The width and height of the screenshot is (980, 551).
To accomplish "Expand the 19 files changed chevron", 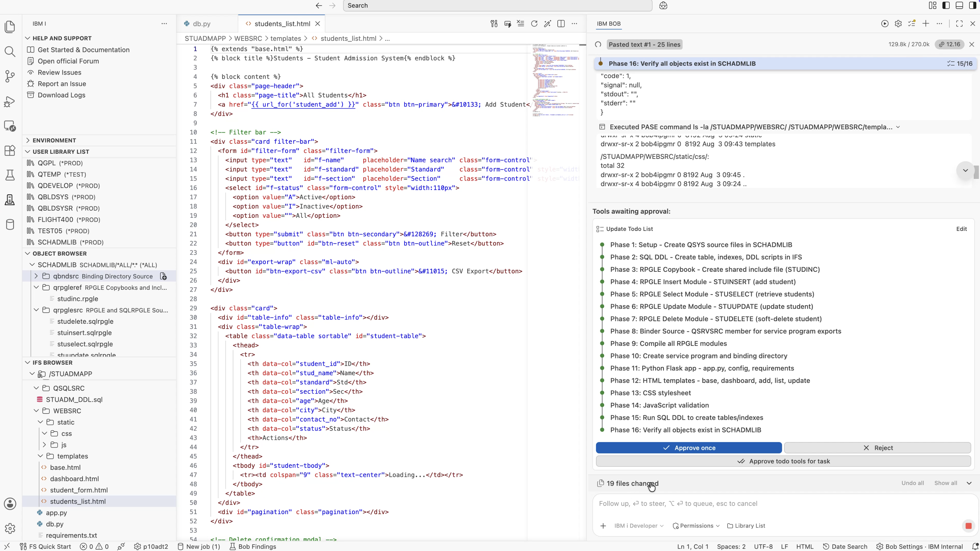I will (969, 483).
